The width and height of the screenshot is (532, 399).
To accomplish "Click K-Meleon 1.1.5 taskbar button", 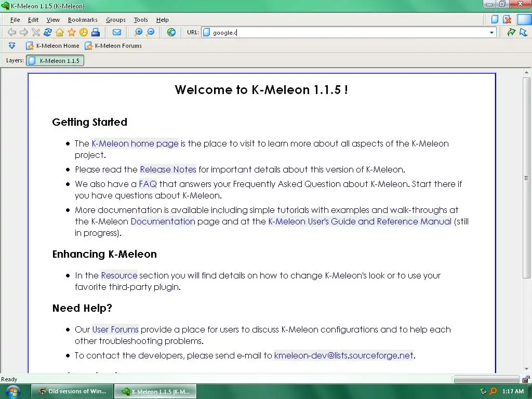I will click(155, 391).
